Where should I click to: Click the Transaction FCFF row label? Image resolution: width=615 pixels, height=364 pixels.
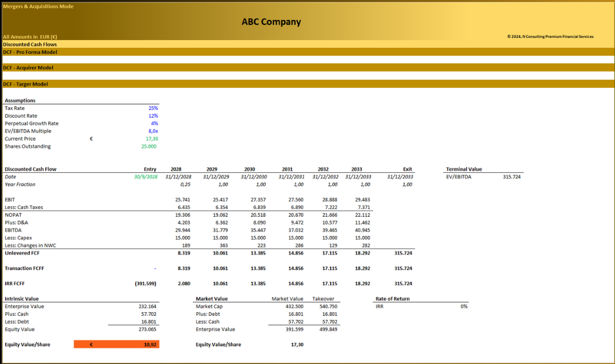click(x=24, y=268)
